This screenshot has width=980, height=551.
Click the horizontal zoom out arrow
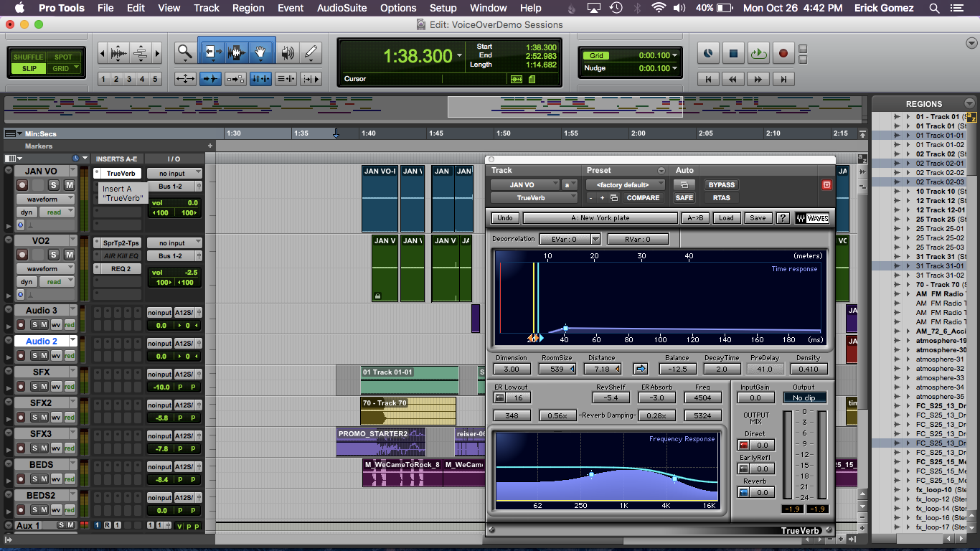pyautogui.click(x=102, y=53)
